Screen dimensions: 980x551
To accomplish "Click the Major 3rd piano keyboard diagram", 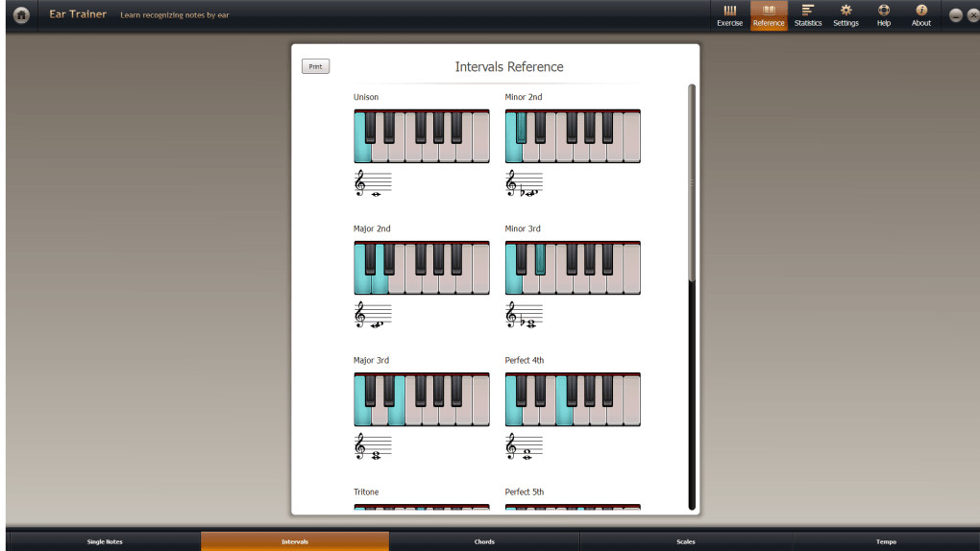I will (421, 400).
